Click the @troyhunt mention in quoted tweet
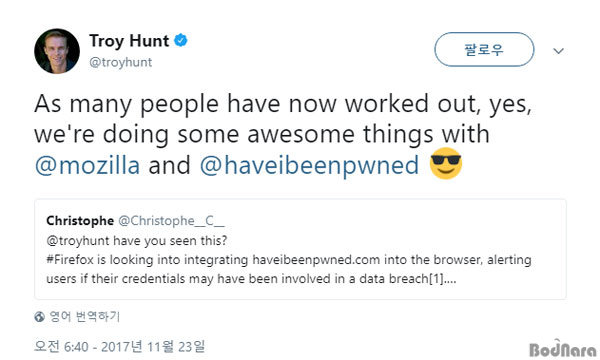Image resolution: width=600 pixels, height=360 pixels. pos(78,241)
